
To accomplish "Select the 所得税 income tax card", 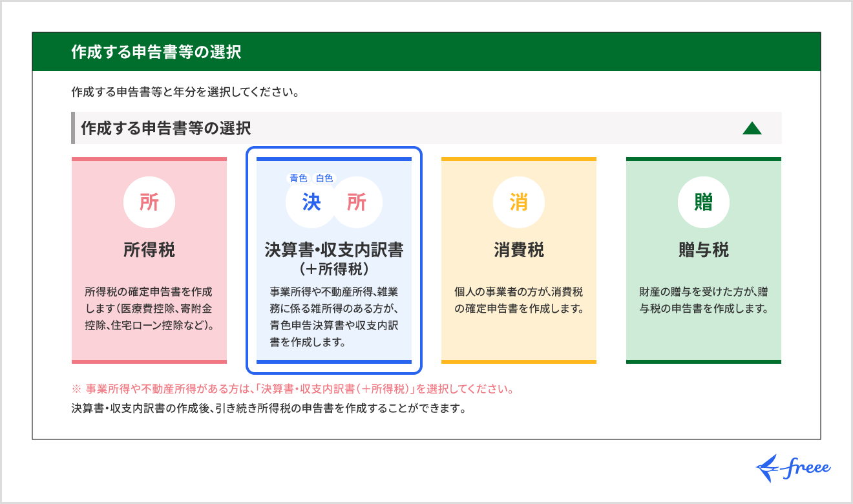I will tap(149, 258).
